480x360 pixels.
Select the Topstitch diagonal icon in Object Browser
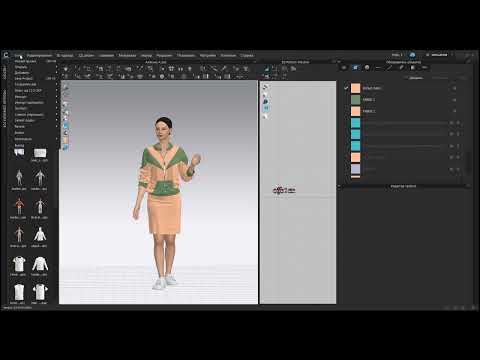(390, 68)
